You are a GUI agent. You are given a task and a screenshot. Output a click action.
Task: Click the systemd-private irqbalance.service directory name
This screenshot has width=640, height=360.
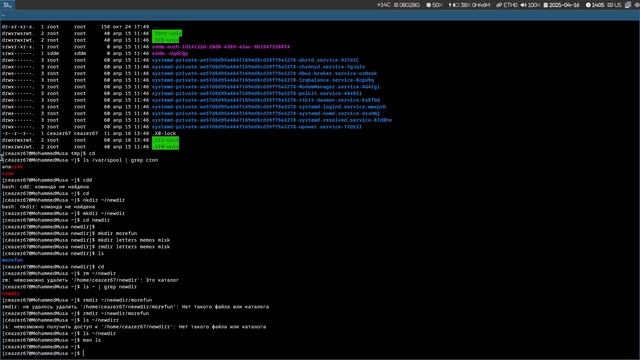[263, 80]
